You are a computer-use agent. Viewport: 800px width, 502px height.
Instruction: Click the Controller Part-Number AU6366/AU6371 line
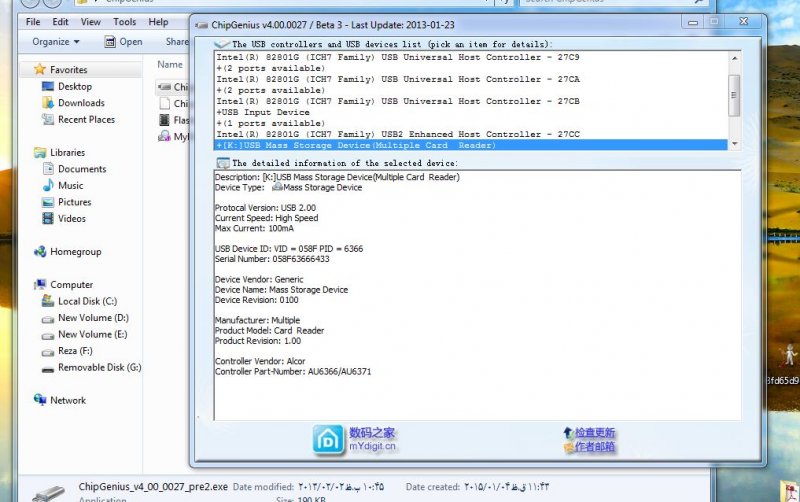click(293, 371)
